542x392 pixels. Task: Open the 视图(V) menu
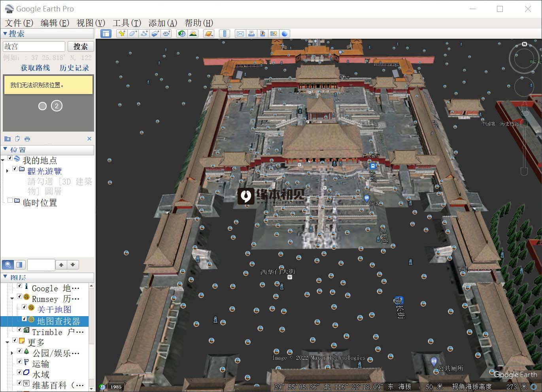click(x=91, y=23)
